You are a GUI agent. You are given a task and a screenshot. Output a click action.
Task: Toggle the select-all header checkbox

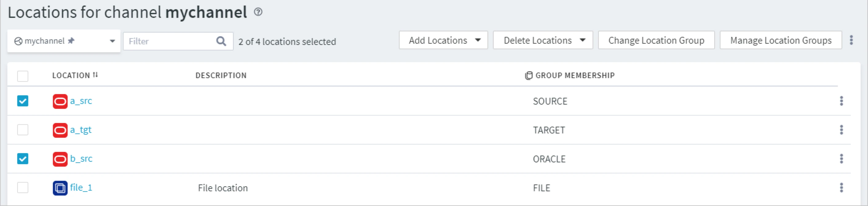click(x=22, y=76)
